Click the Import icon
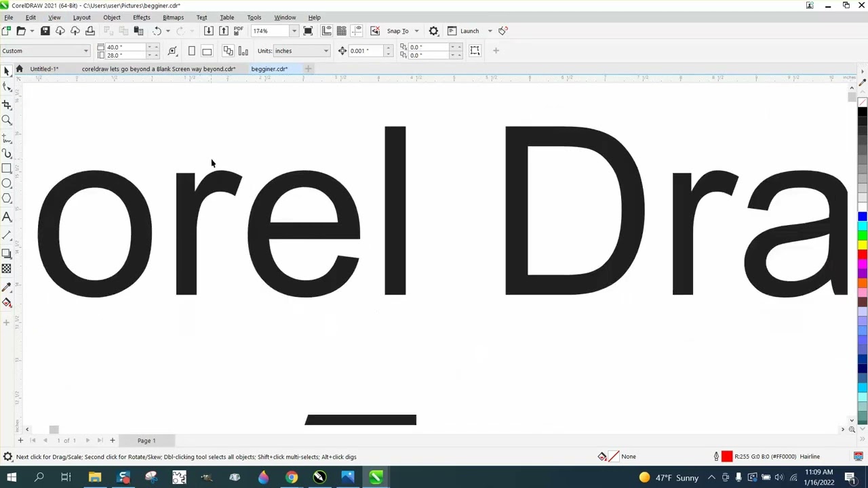868x488 pixels. coord(208,30)
